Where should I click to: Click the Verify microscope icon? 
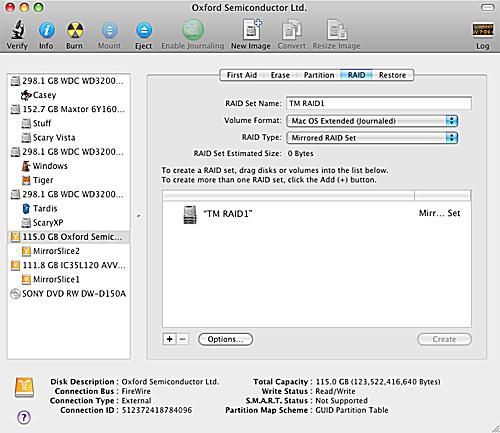point(17,30)
